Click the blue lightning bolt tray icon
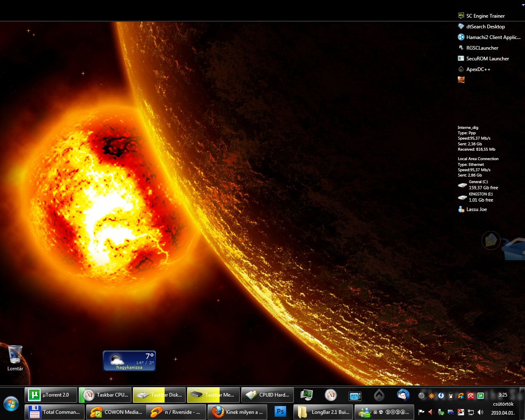This screenshot has height=420, width=525. pos(441,396)
